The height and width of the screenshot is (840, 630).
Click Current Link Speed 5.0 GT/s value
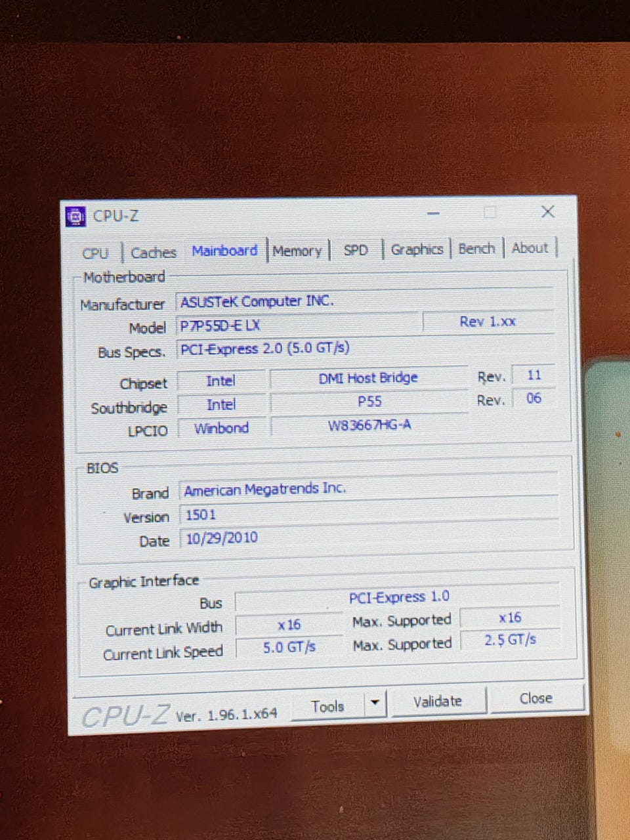[x=289, y=648]
